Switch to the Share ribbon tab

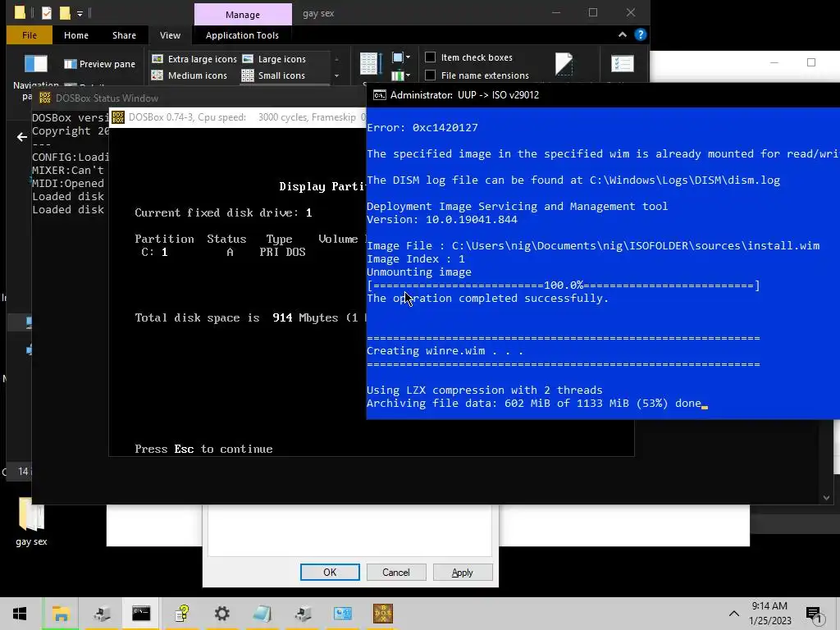coord(124,35)
